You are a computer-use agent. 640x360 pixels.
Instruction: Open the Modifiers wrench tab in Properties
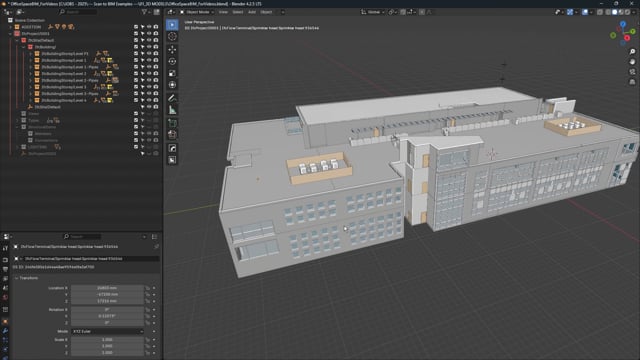pyautogui.click(x=5, y=331)
